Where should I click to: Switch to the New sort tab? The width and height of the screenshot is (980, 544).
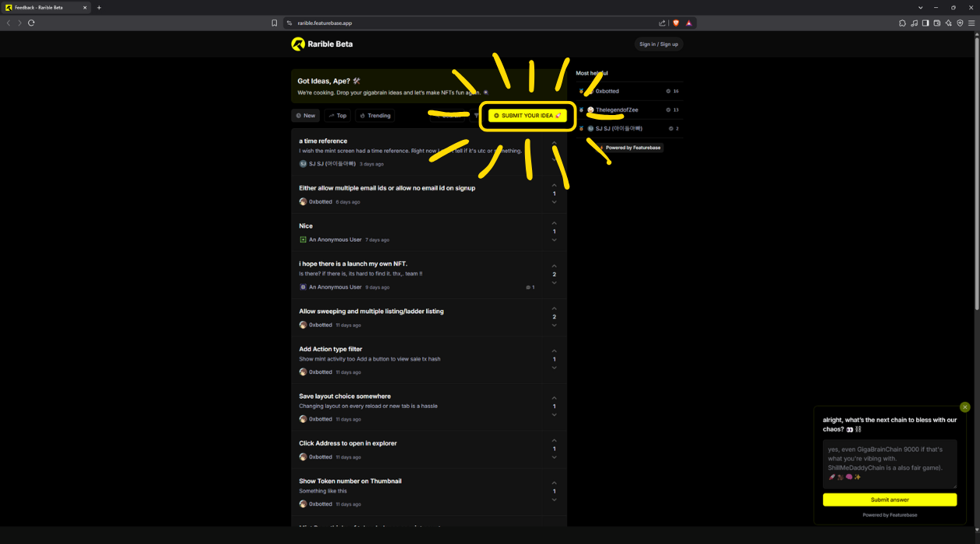[x=306, y=115]
